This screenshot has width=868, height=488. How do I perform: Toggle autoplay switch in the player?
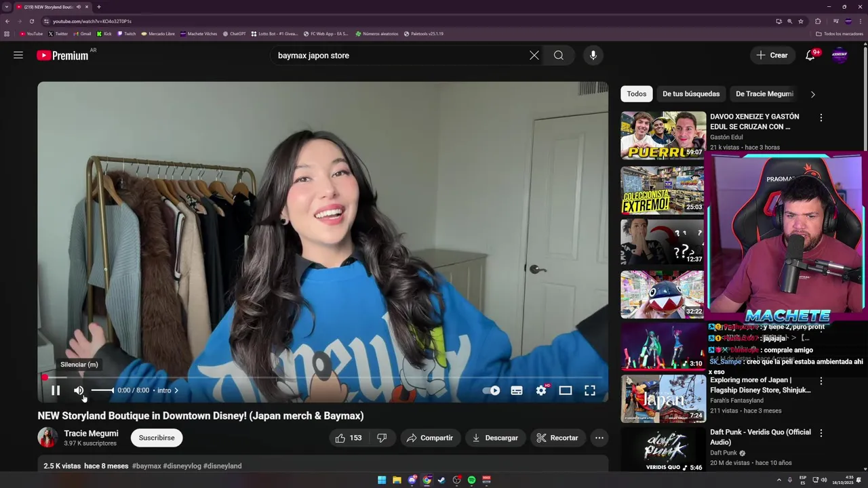pyautogui.click(x=491, y=390)
